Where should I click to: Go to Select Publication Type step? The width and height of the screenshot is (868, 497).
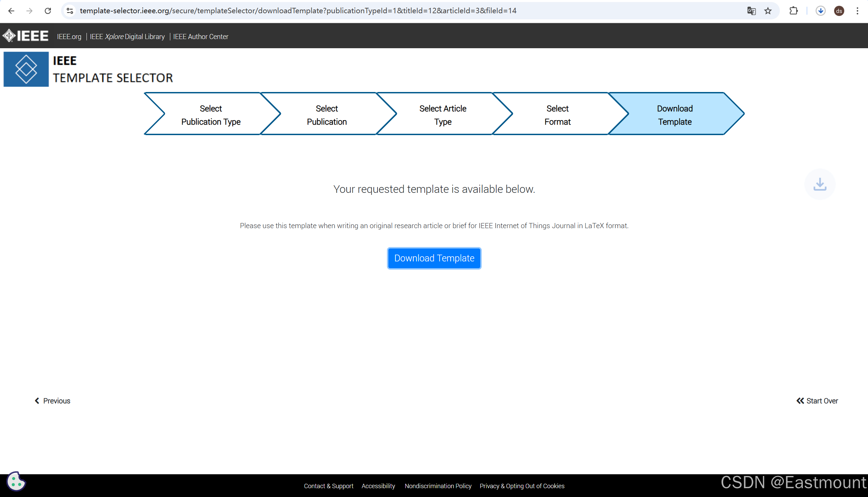[x=211, y=115]
